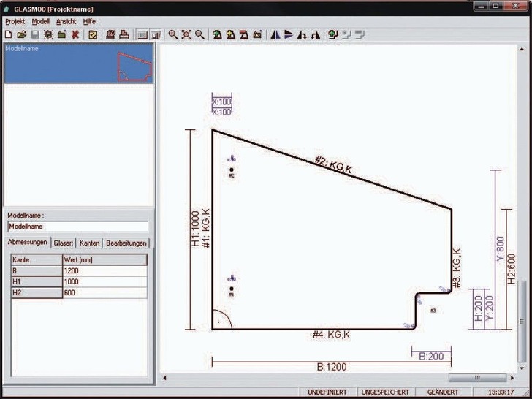This screenshot has height=399, width=532.
Task: Create a new project with blank page icon
Action: click(x=9, y=34)
